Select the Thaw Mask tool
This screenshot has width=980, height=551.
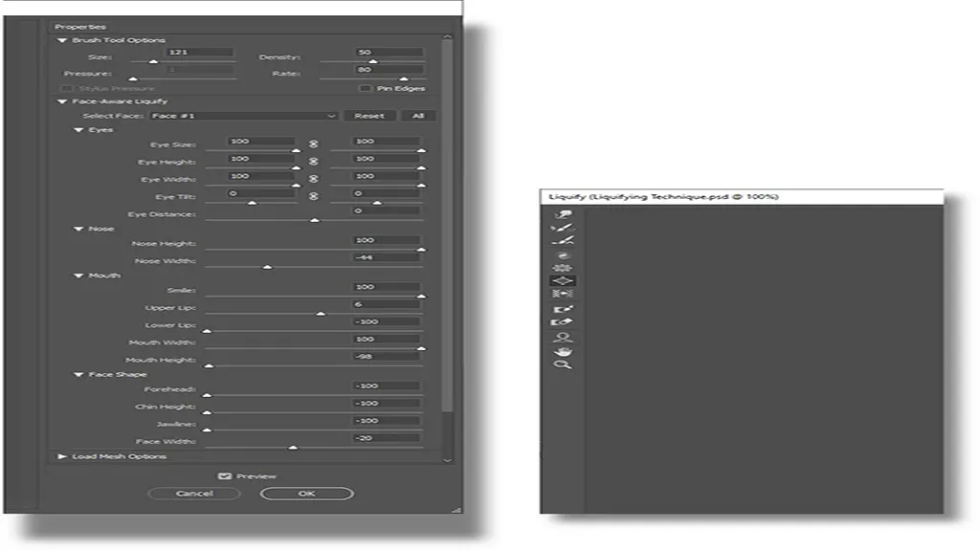click(563, 322)
